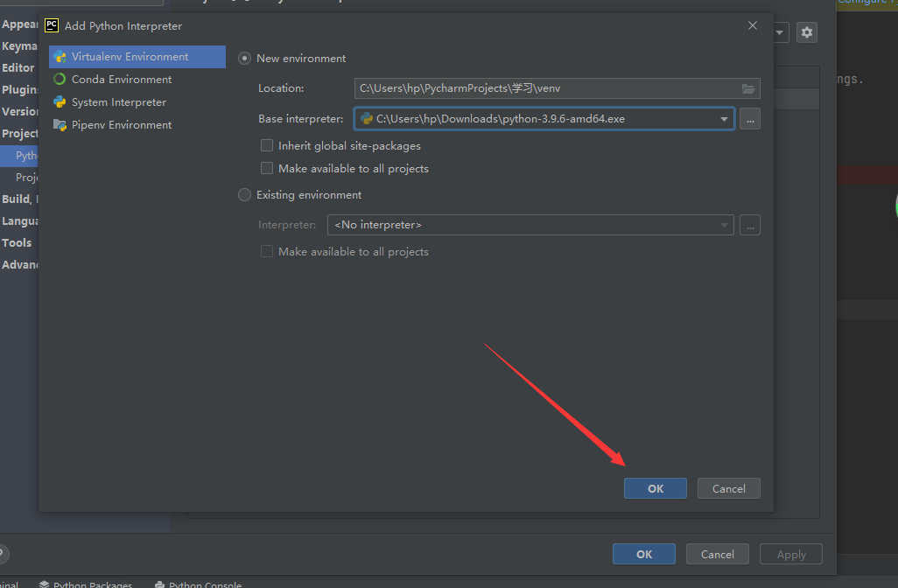Open the Plugins section in Settings sidebar
The image size is (898, 588).
point(19,89)
